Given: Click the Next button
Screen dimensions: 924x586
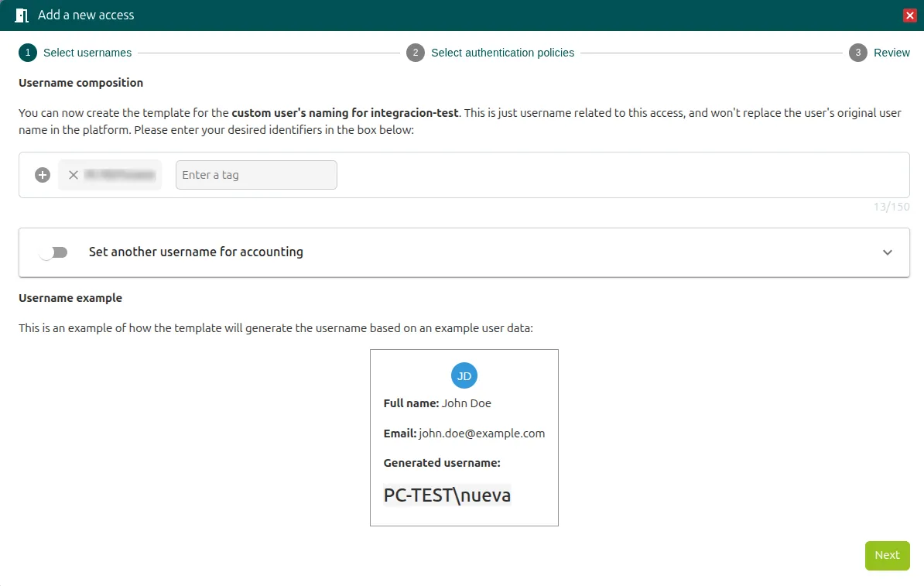Looking at the screenshot, I should click(887, 555).
